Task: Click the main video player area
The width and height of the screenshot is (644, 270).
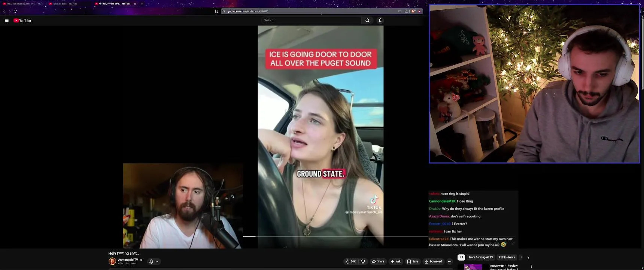Action: 321,137
